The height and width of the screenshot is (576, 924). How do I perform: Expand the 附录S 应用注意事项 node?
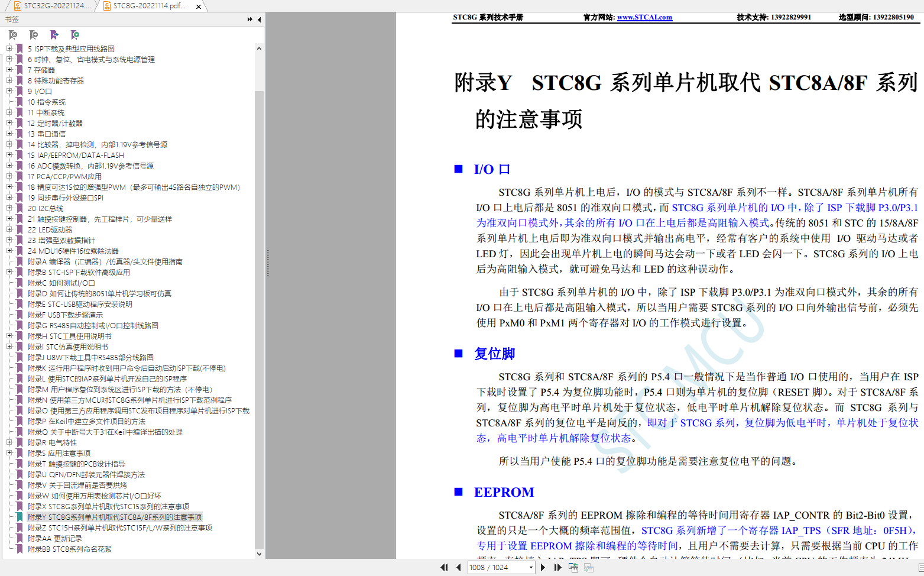(x=9, y=453)
